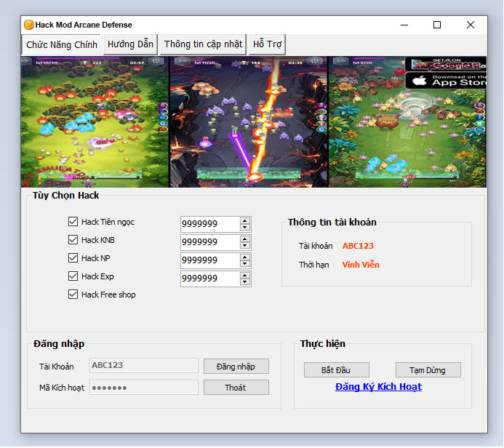The width and height of the screenshot is (504, 448).
Task: Maximize the Hack Mod Arcane Defense window
Action: tap(437, 25)
